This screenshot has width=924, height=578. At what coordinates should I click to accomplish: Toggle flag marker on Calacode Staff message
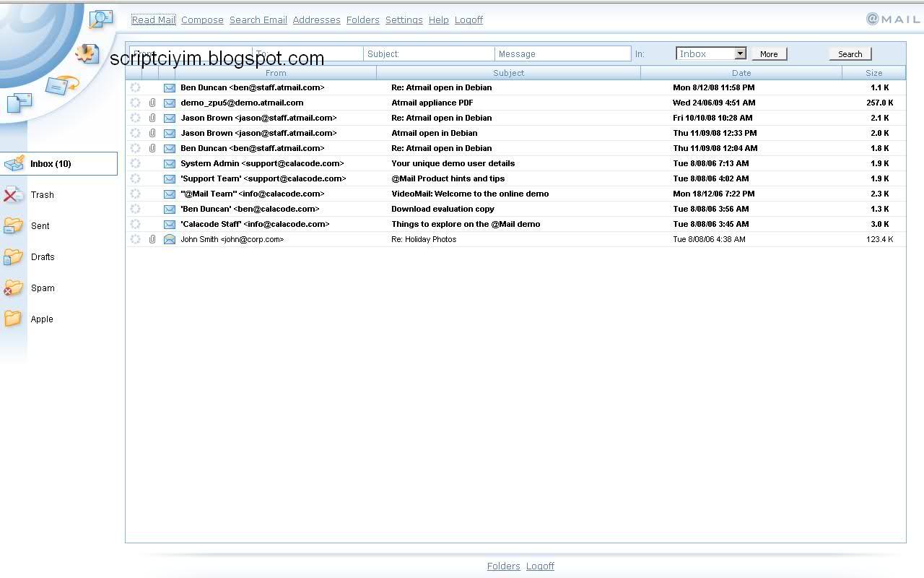[x=135, y=224]
